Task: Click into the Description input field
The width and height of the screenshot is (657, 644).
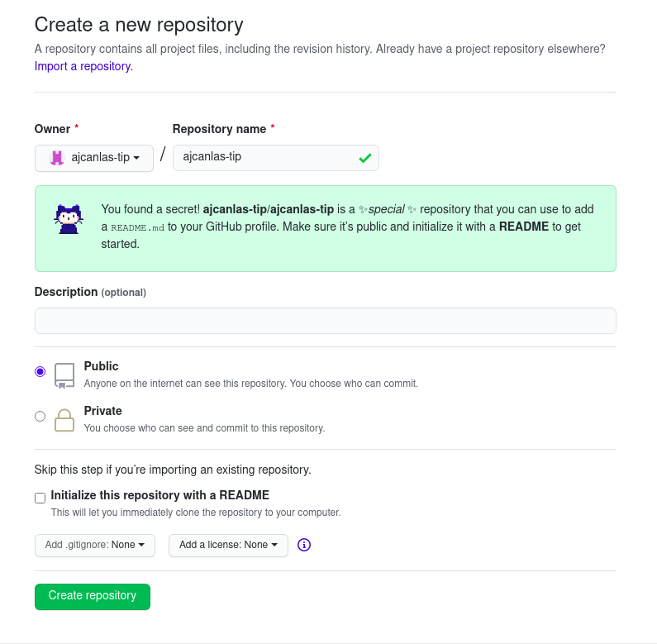Action: (325, 321)
